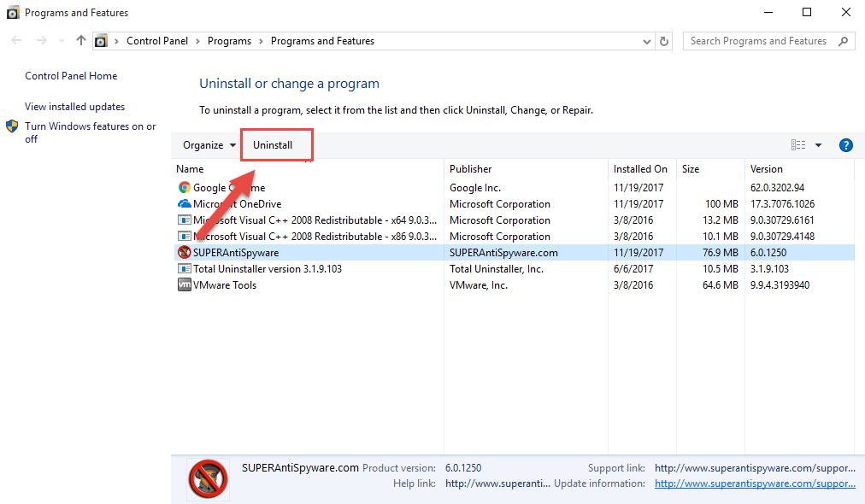Select the VMware Tools program name

click(x=225, y=285)
